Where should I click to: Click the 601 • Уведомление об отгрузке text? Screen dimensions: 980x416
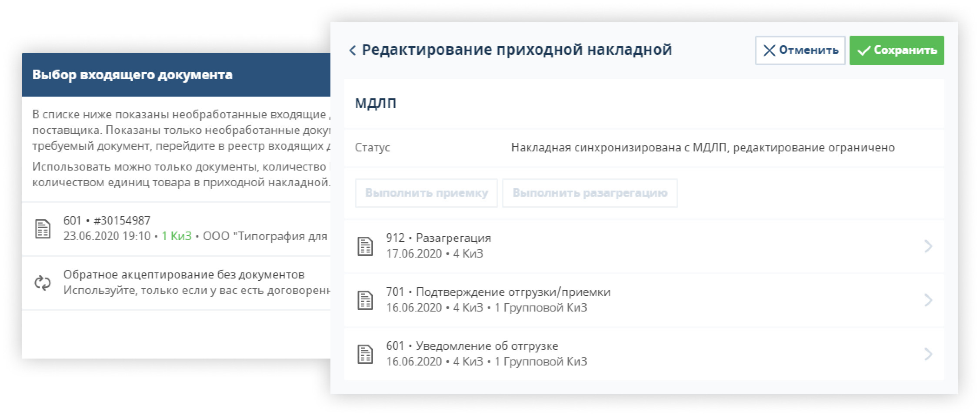pos(472,346)
